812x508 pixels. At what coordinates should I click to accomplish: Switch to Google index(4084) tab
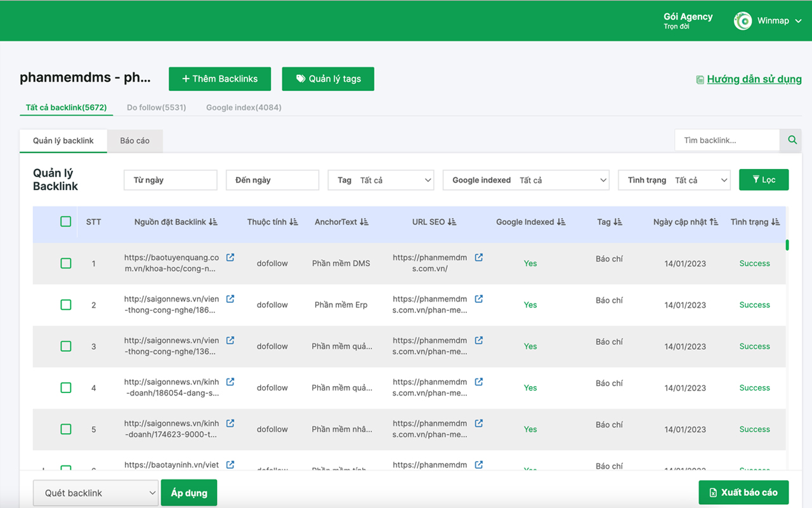244,107
